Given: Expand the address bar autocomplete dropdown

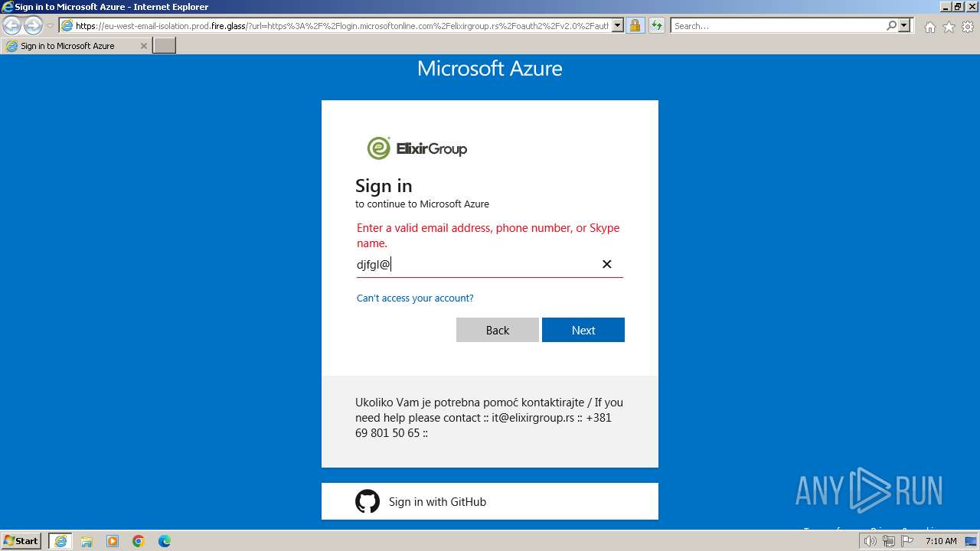Looking at the screenshot, I should click(x=618, y=26).
